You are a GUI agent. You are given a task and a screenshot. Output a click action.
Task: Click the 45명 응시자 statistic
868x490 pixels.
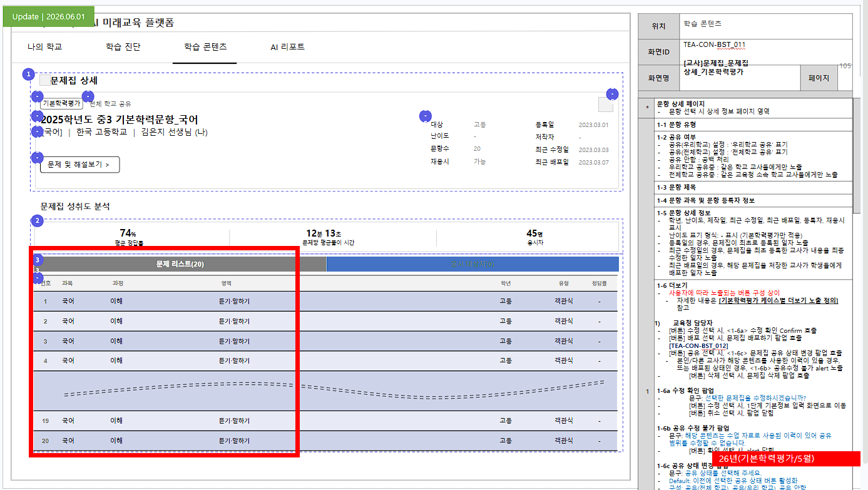[x=534, y=237]
